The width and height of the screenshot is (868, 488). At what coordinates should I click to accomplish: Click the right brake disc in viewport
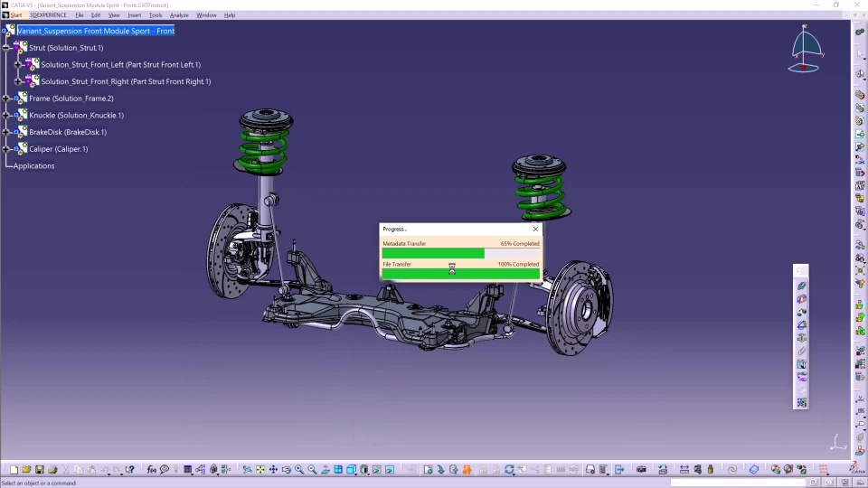coord(579,307)
